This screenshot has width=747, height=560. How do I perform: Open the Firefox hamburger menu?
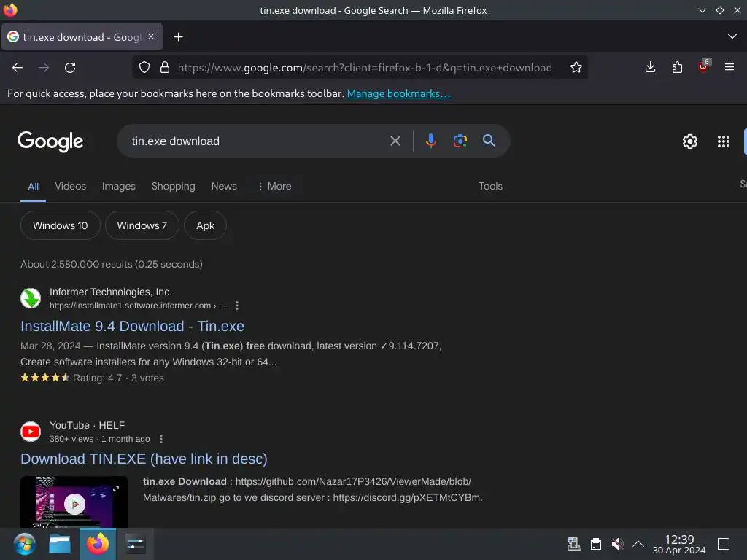(x=729, y=68)
